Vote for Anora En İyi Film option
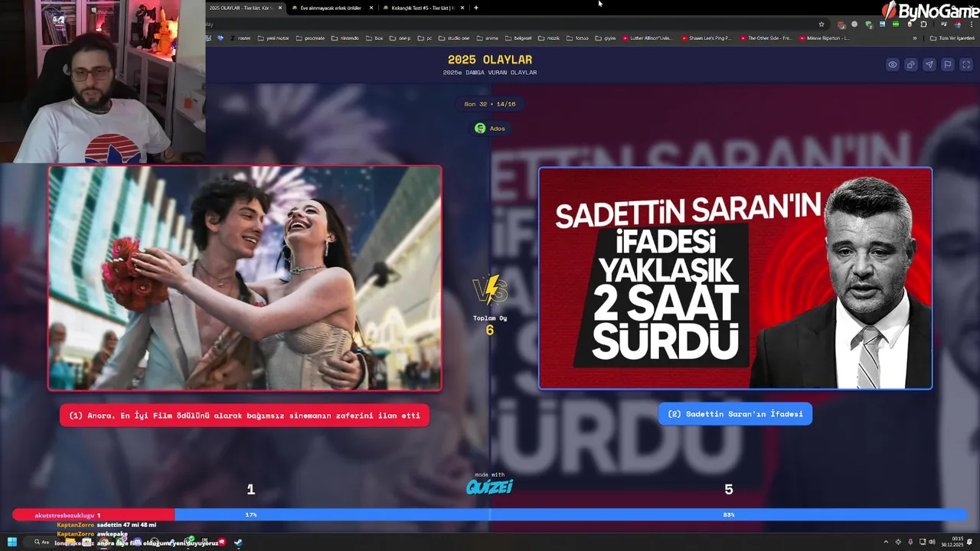The height and width of the screenshot is (551, 980). (x=244, y=416)
